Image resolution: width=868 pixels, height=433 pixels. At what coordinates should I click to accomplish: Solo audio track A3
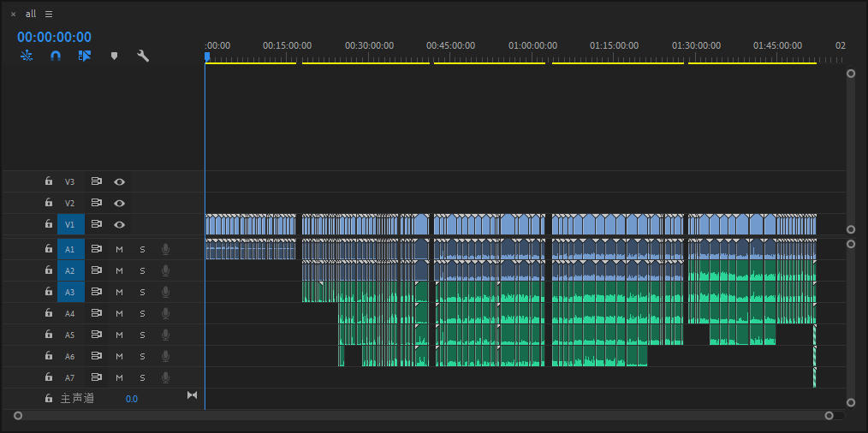142,292
